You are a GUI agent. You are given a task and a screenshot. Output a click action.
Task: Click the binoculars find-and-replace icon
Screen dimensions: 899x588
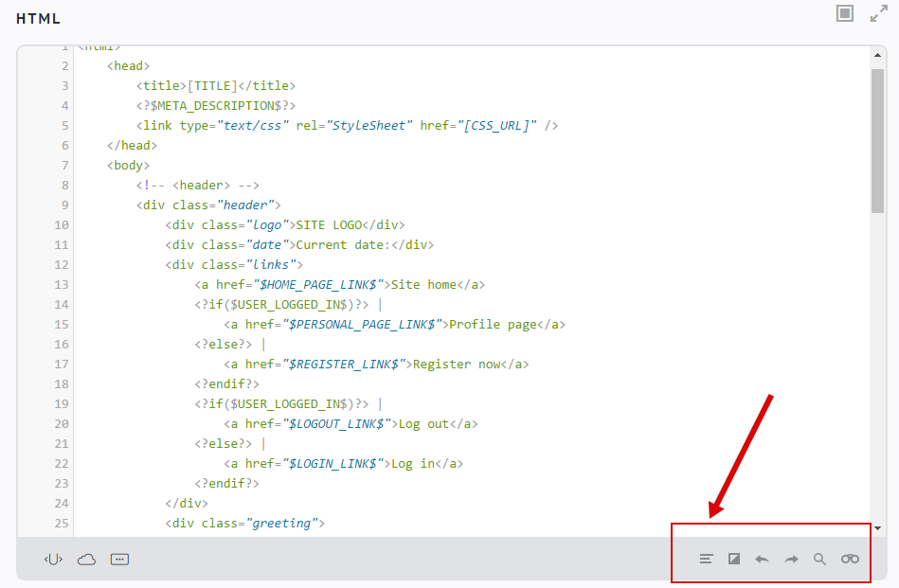click(850, 559)
